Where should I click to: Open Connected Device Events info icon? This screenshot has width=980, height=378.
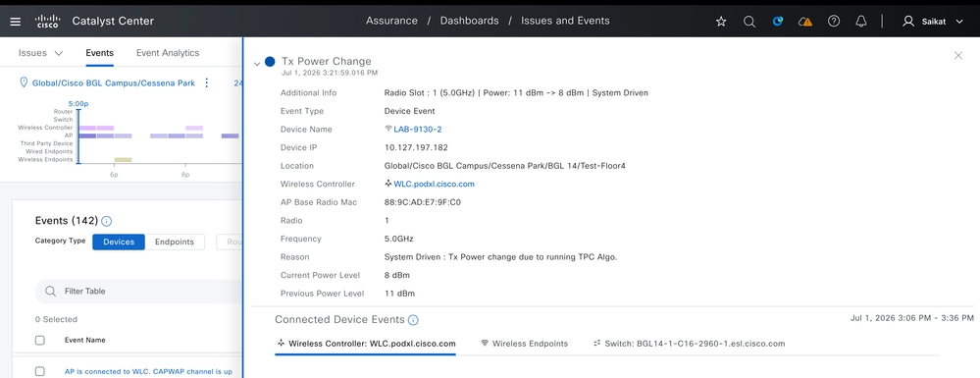point(413,320)
